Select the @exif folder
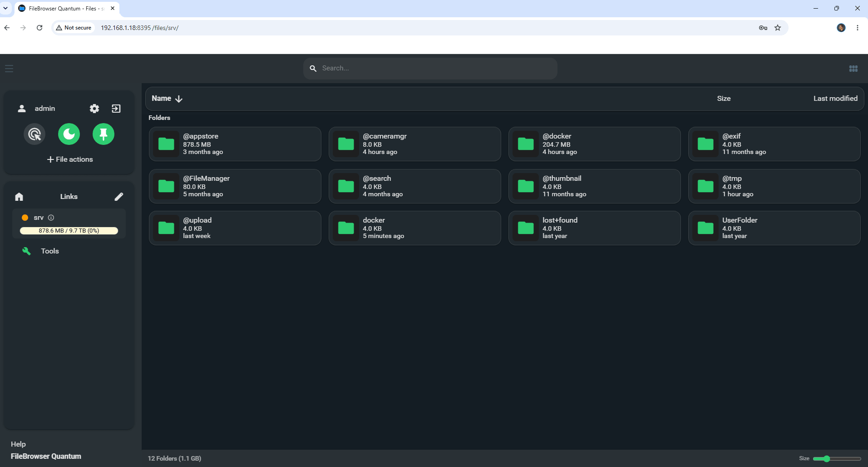This screenshot has width=868, height=467. tap(774, 144)
